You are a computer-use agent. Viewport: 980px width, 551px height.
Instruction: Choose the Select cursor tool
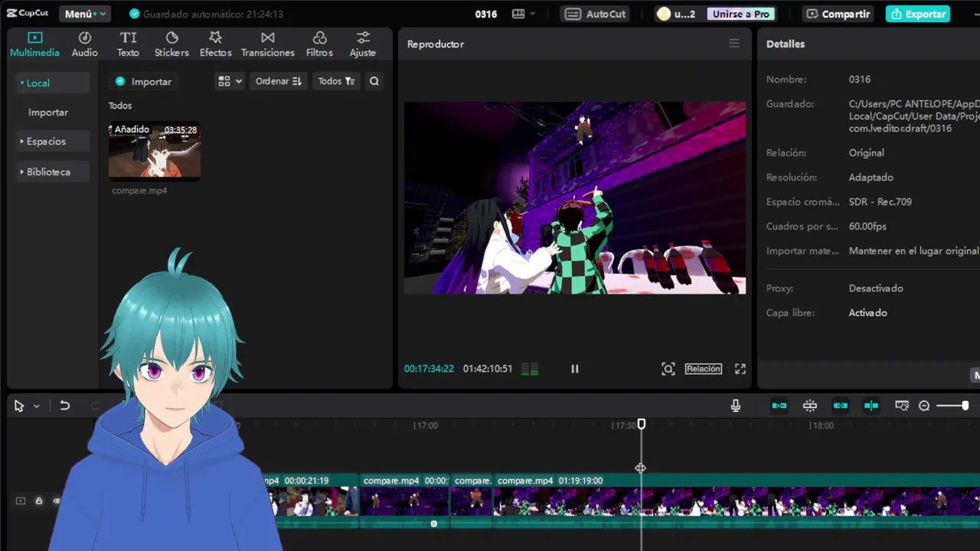tap(19, 406)
